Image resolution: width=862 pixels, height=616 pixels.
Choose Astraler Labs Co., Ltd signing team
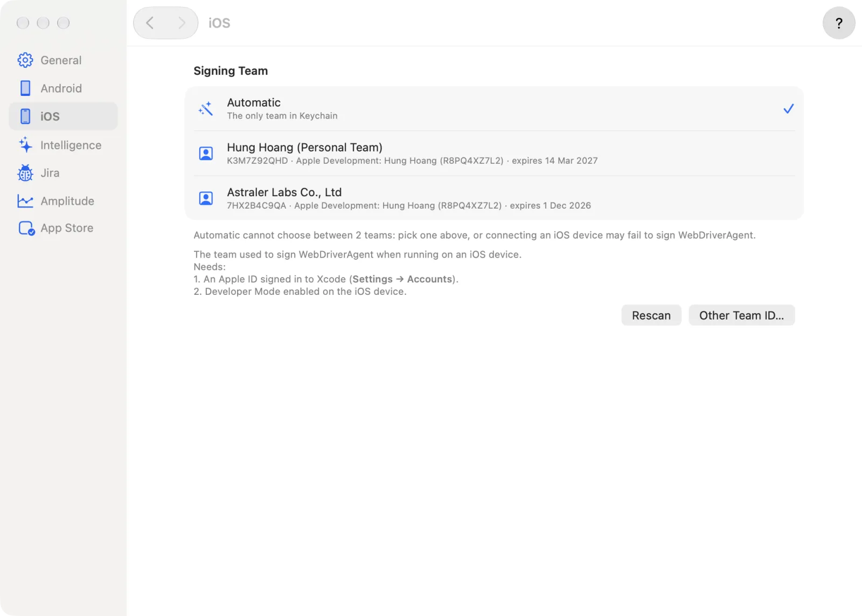[494, 198]
